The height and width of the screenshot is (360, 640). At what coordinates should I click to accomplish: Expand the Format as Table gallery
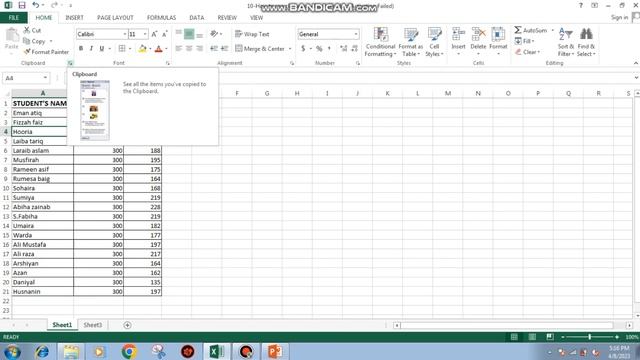[x=411, y=42]
